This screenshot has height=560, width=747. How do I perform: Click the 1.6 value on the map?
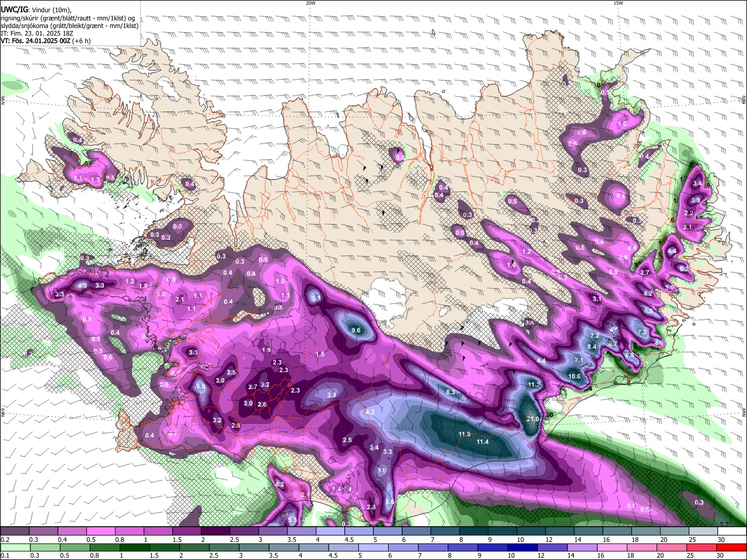click(x=511, y=265)
